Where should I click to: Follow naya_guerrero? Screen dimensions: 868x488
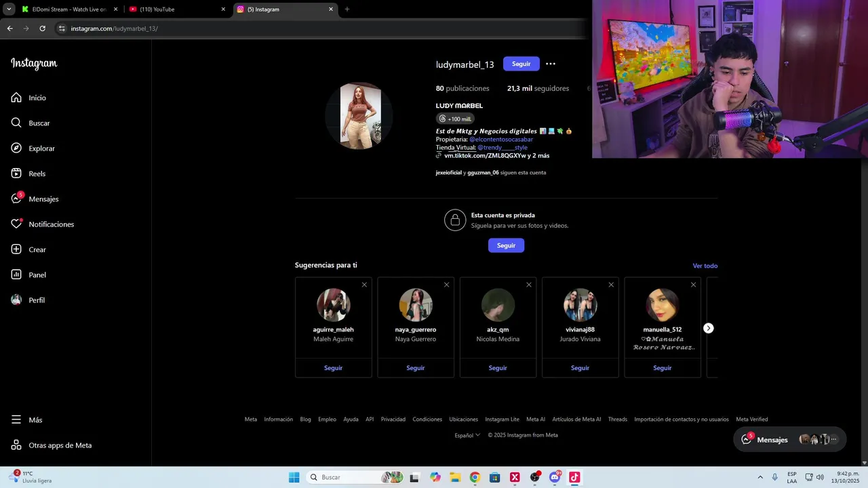(416, 368)
